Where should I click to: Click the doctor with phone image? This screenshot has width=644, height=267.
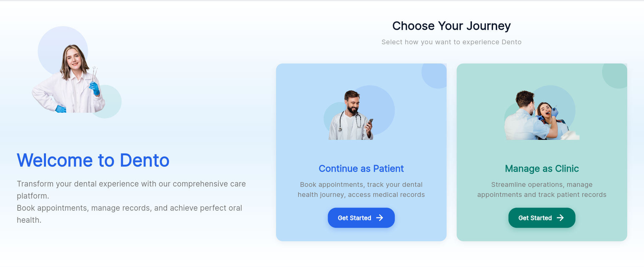click(351, 116)
